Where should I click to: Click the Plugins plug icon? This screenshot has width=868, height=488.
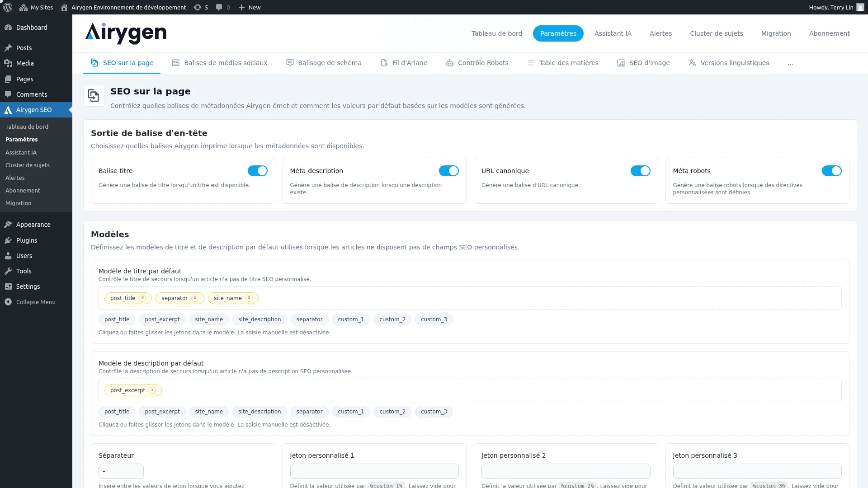click(8, 240)
